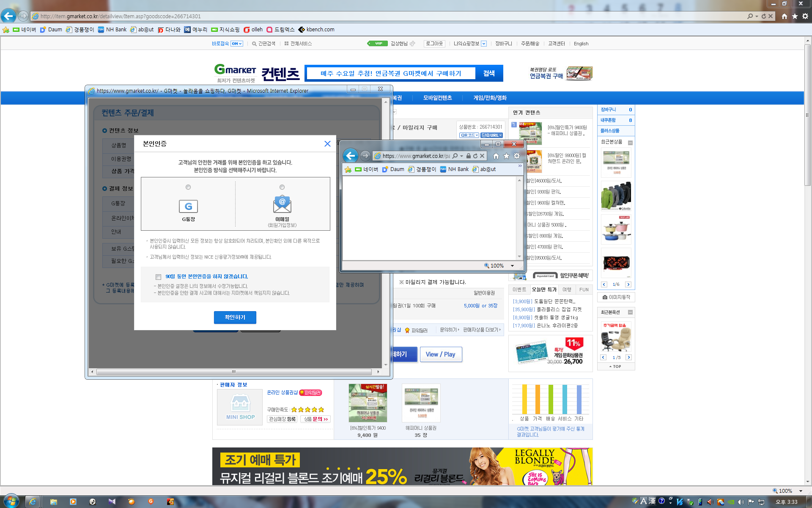Image resolution: width=812 pixels, height=508 pixels.
Task: Open the olleh bookmark
Action: 253,30
